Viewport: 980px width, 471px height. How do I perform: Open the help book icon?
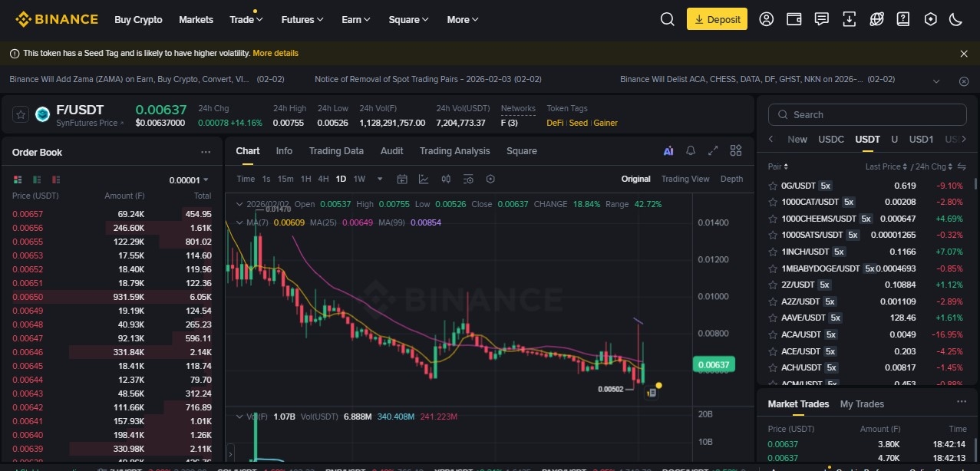click(903, 19)
